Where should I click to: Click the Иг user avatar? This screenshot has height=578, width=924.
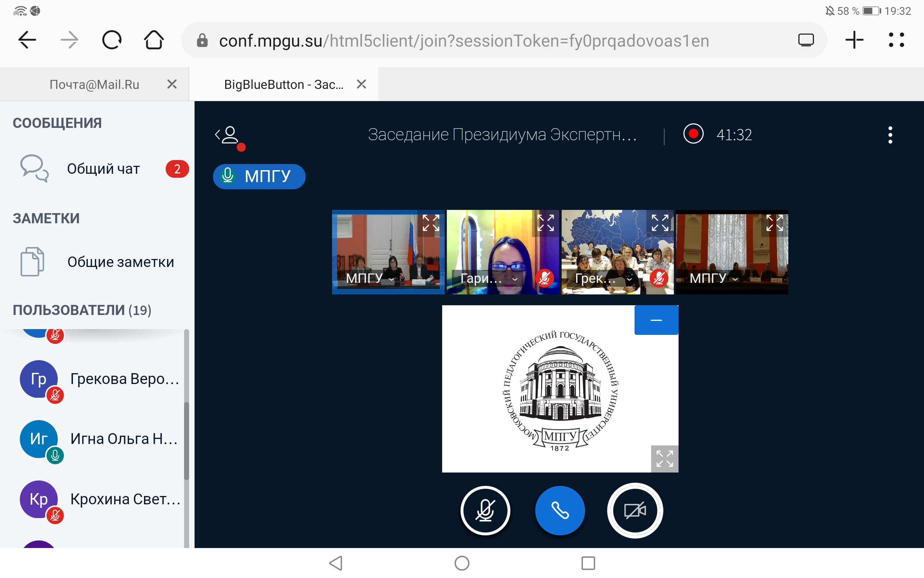[x=39, y=439]
